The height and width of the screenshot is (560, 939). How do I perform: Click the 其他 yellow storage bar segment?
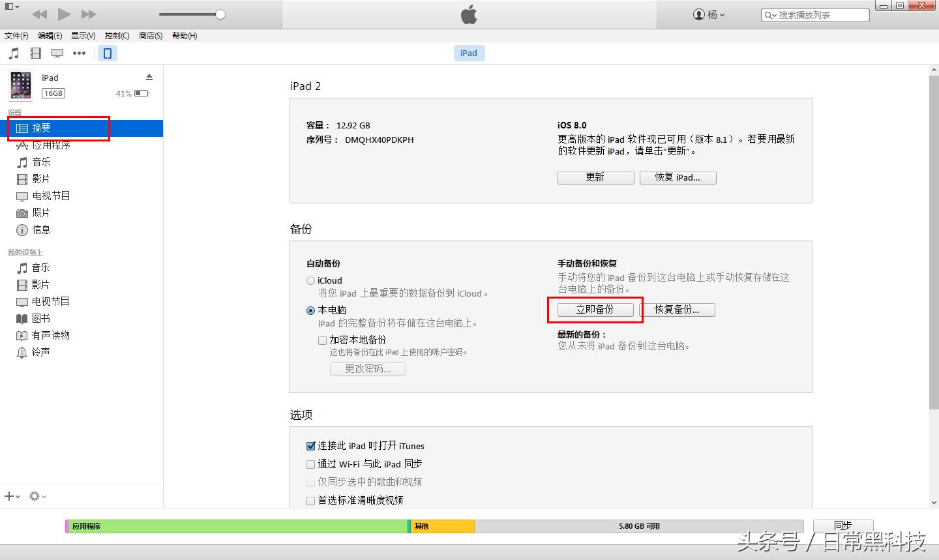[443, 526]
